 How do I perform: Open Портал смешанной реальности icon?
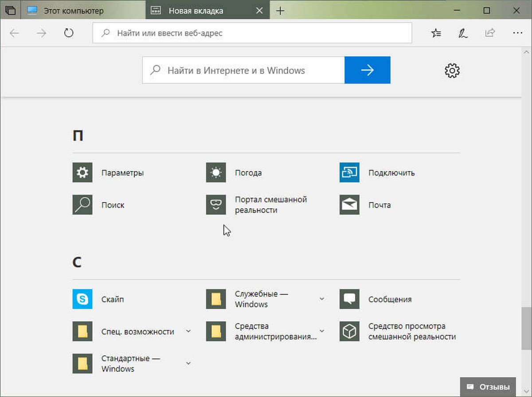[216, 205]
